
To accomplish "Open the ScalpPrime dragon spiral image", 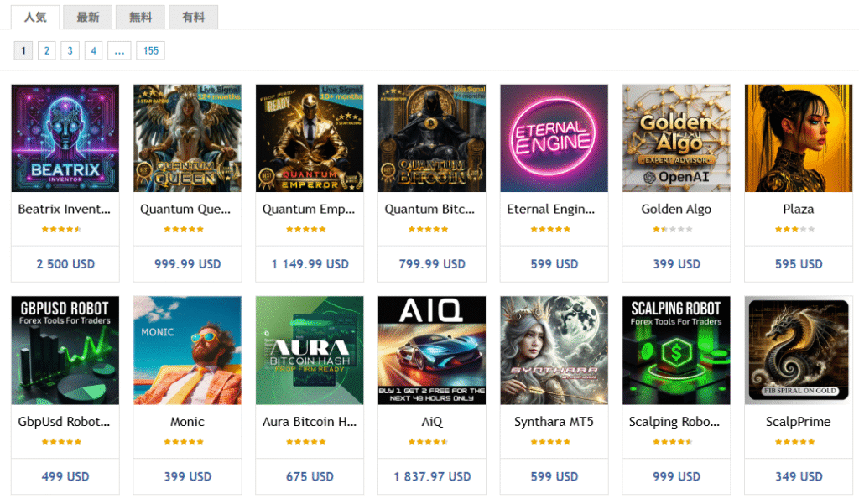I will point(798,351).
